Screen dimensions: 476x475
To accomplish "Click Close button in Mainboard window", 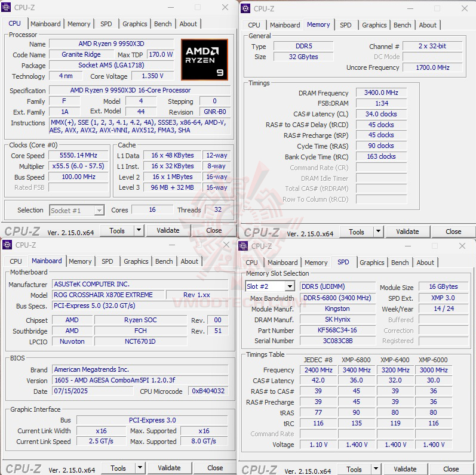I will pos(215,468).
